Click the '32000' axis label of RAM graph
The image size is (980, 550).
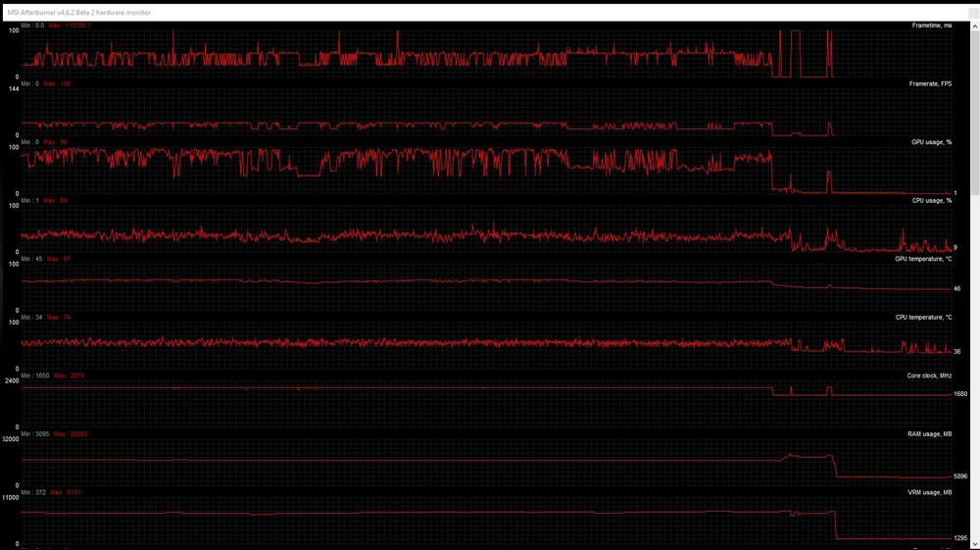tap(11, 439)
